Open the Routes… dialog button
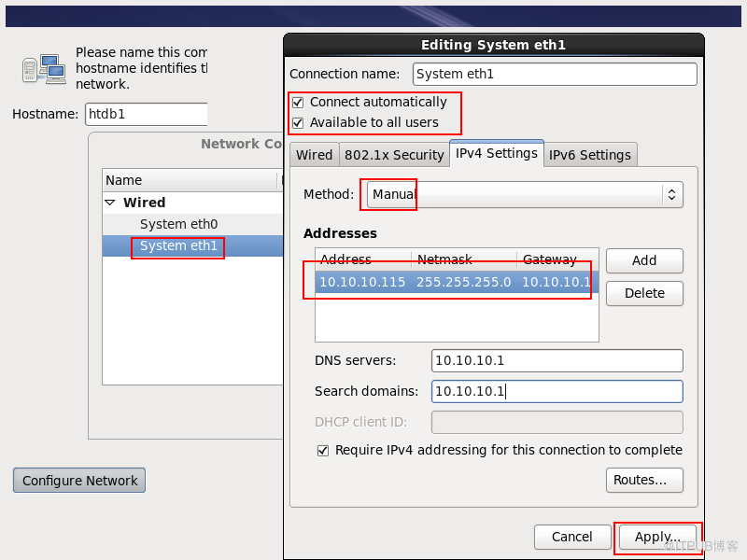 [644, 480]
